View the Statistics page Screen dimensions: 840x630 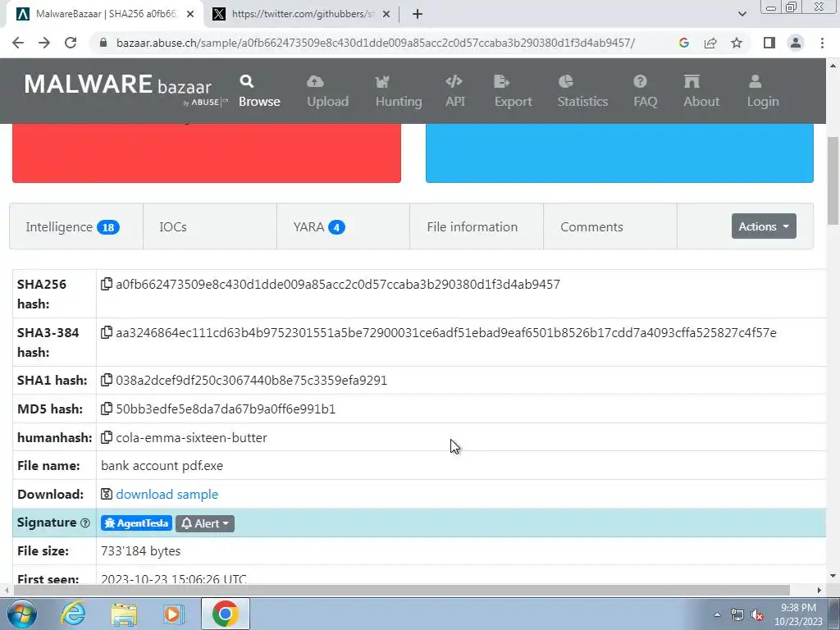click(582, 91)
